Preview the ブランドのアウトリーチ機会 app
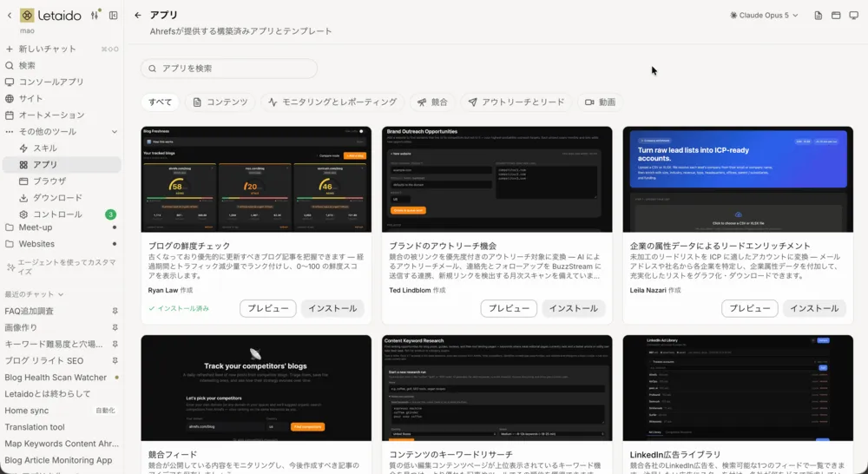 click(x=509, y=308)
